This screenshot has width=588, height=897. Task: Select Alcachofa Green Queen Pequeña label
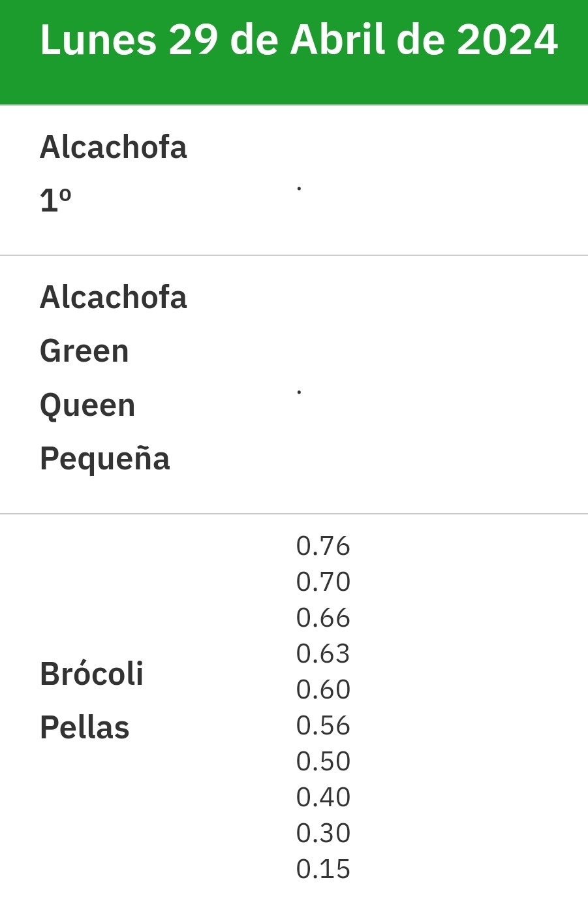pyautogui.click(x=113, y=378)
